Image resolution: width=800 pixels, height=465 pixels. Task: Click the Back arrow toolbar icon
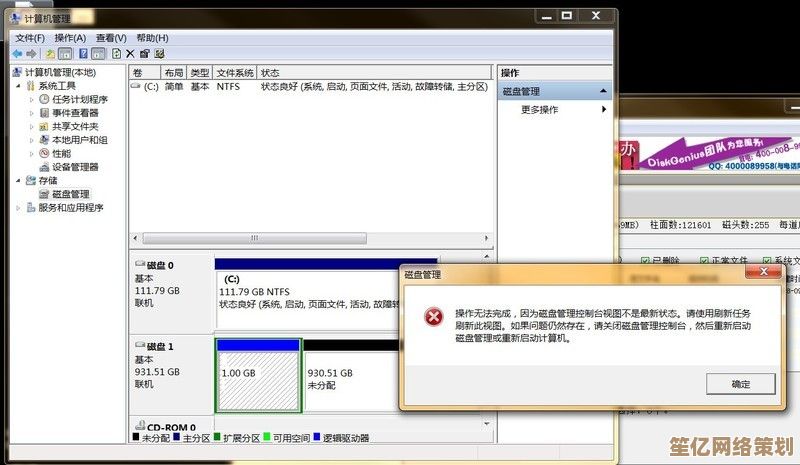[17, 54]
